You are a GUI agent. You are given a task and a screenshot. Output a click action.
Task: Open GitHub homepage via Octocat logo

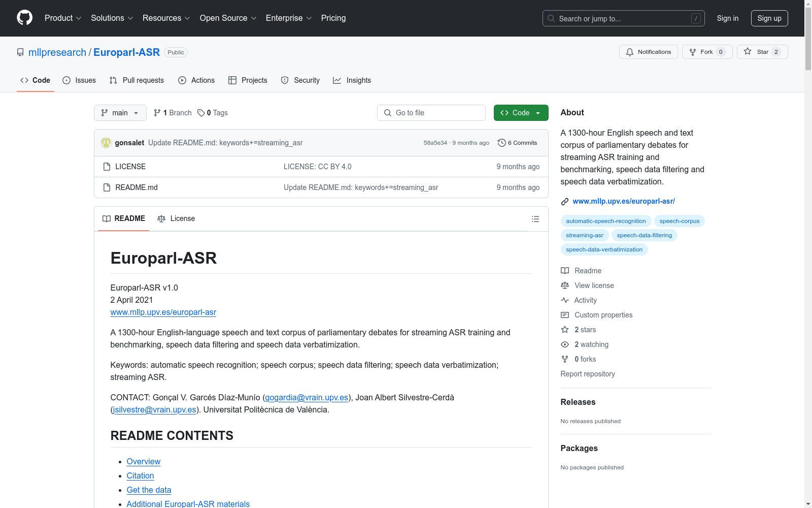coord(24,18)
